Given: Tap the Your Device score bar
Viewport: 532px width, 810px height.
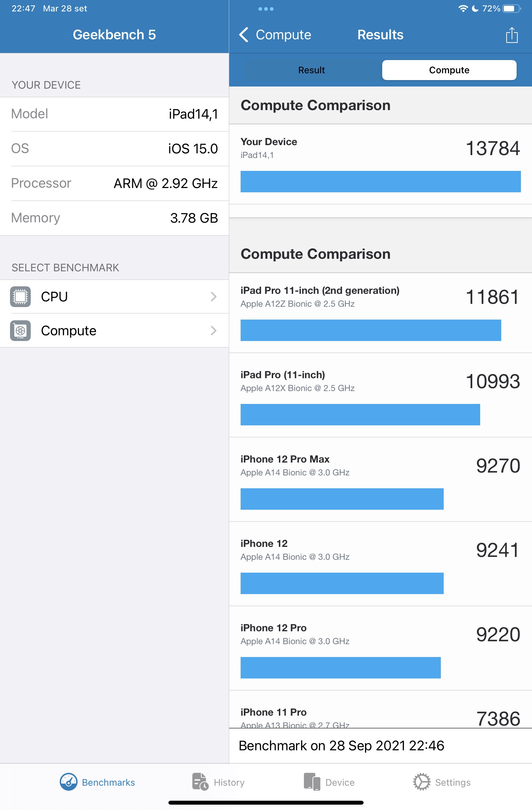Looking at the screenshot, I should tap(380, 182).
